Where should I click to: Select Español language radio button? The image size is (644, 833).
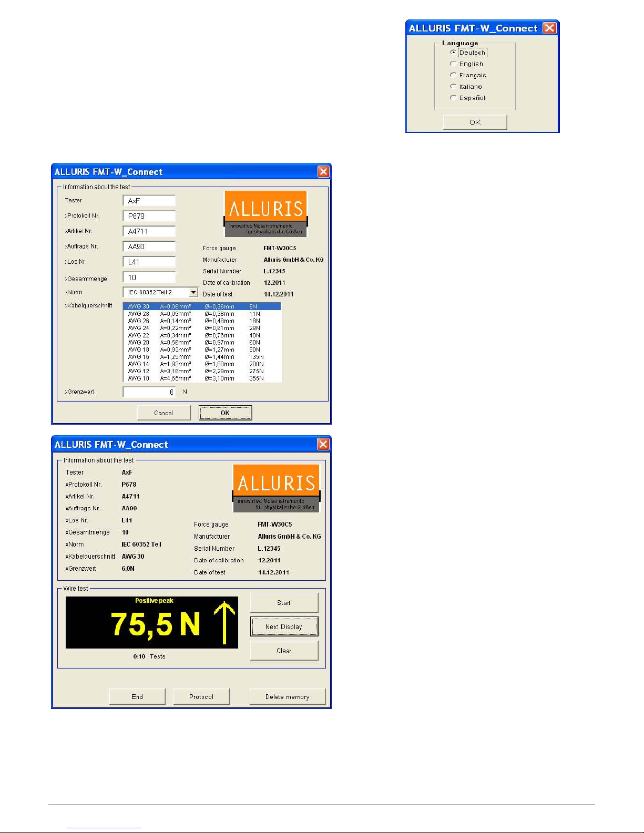click(x=467, y=98)
